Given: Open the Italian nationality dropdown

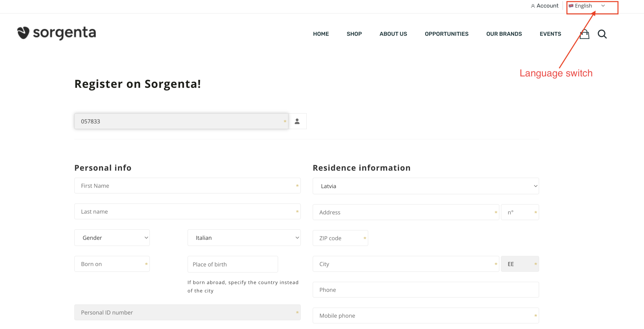Looking at the screenshot, I should [x=244, y=238].
